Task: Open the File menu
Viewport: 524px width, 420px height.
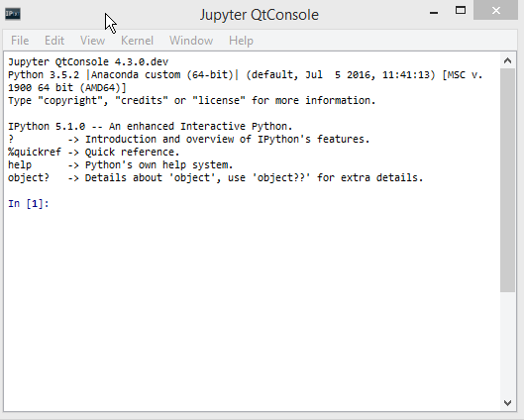Action: 20,41
